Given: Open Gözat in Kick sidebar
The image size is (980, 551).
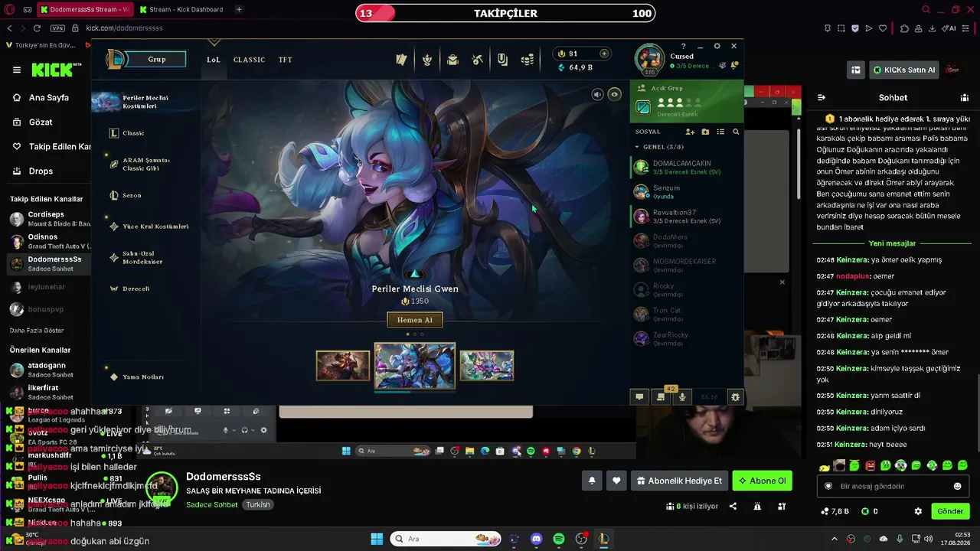Looking at the screenshot, I should [41, 122].
